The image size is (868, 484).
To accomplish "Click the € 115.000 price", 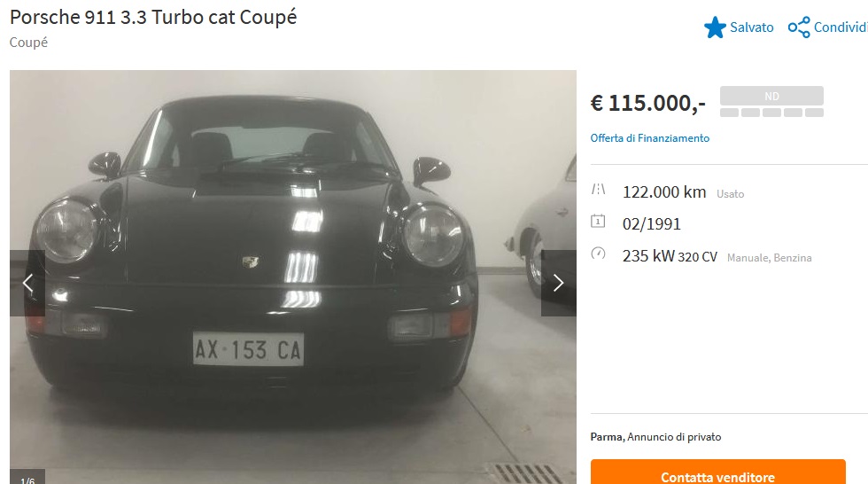I will [647, 103].
